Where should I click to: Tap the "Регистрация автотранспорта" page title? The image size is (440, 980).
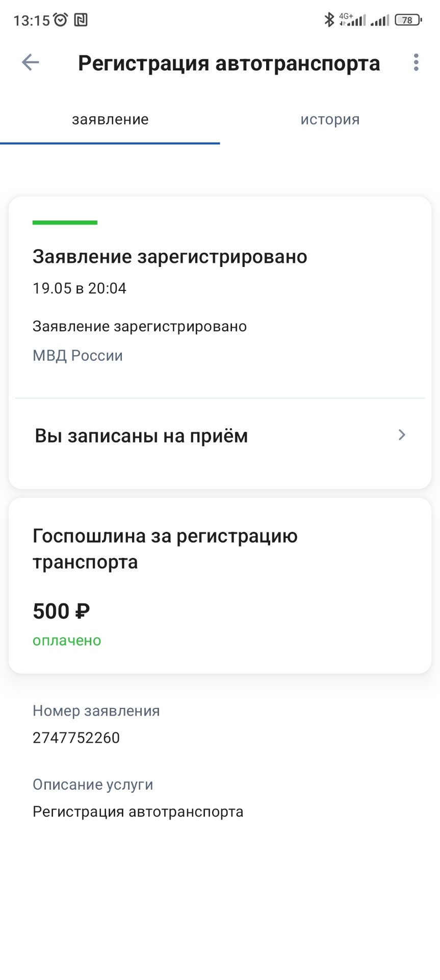(x=229, y=64)
